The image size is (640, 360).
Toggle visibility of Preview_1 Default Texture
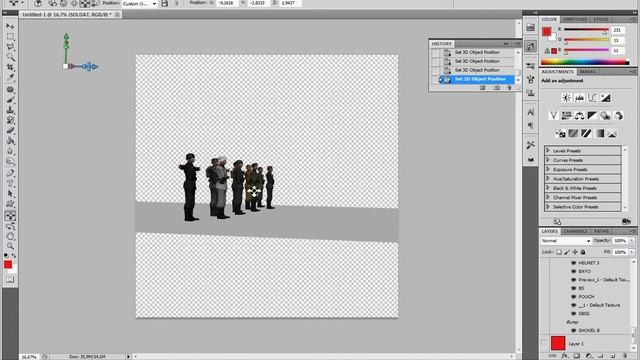(573, 280)
